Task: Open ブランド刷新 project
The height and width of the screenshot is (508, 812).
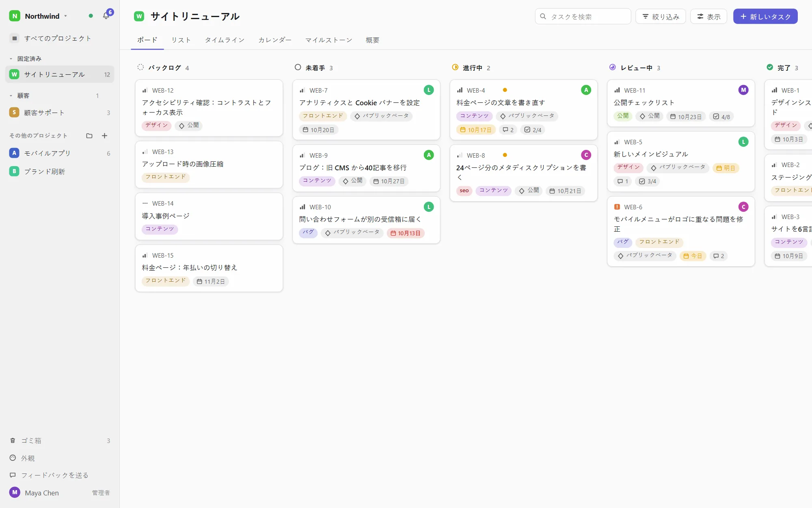Action: point(60,172)
